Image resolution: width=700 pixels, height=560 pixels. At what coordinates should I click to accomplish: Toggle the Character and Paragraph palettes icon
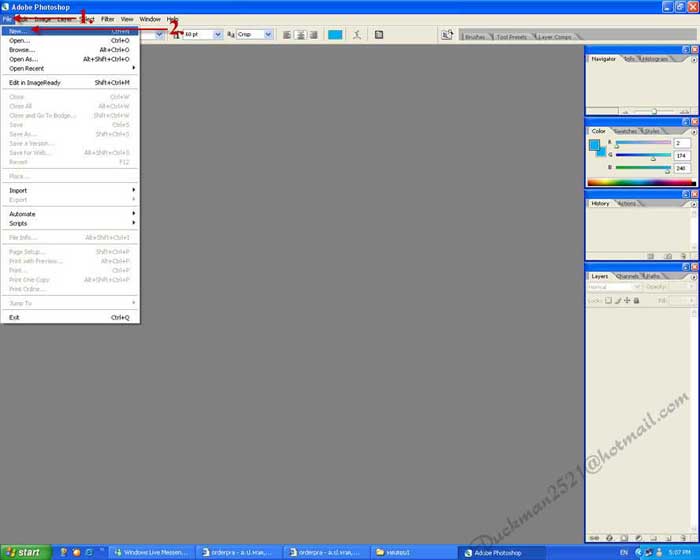379,35
